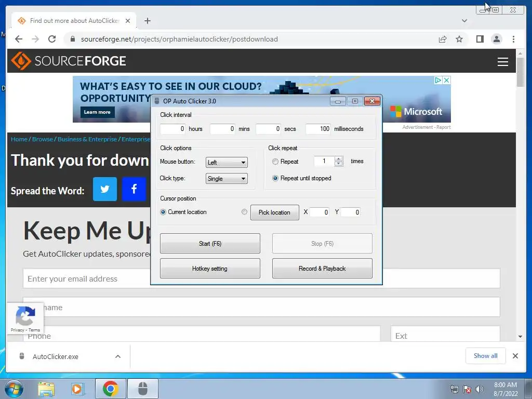The width and height of the screenshot is (532, 399).
Task: Open the AutoClicker.exe download options chevron
Action: pyautogui.click(x=118, y=356)
